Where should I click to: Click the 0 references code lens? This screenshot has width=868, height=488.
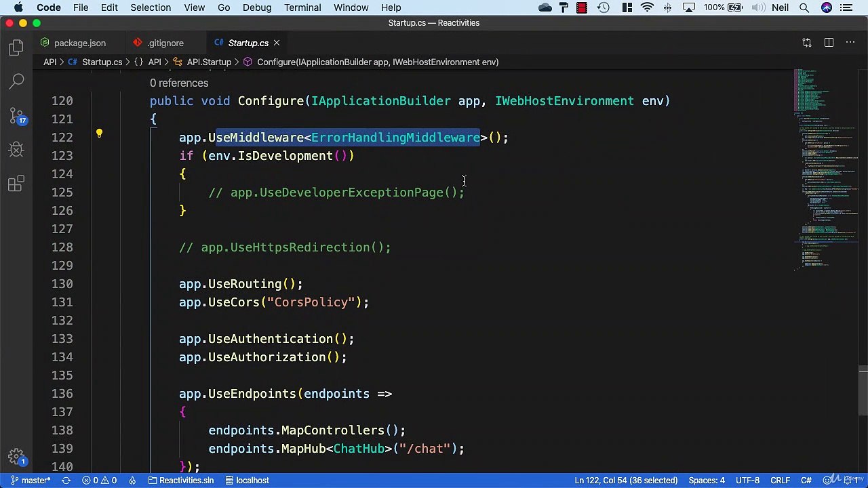(x=179, y=83)
